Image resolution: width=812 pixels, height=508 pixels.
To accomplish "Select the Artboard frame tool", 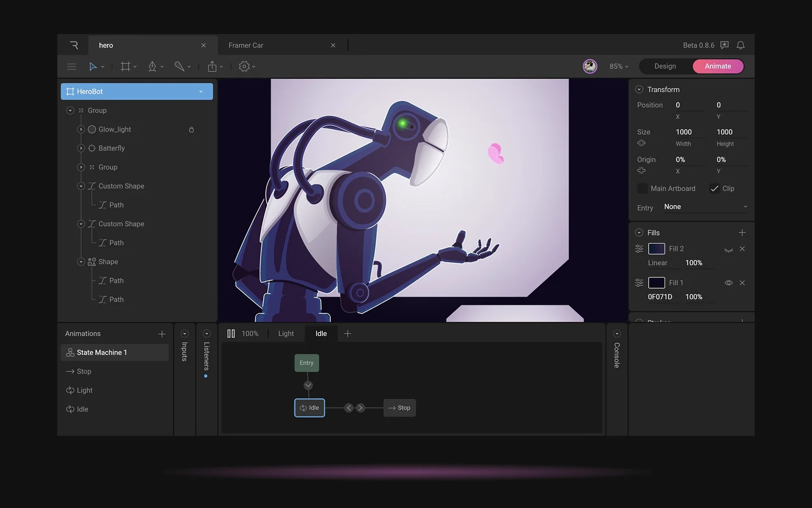I will coord(125,67).
